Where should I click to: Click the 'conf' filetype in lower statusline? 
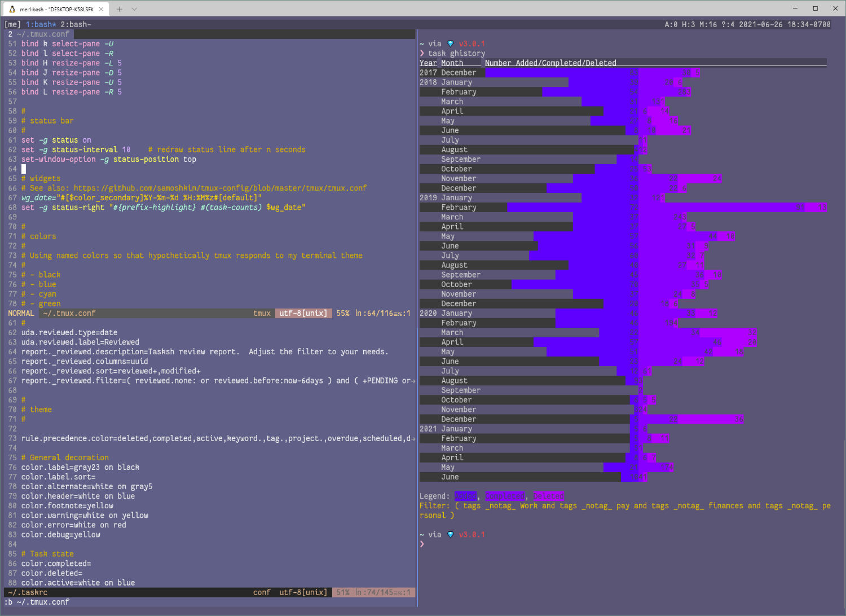coord(262,592)
